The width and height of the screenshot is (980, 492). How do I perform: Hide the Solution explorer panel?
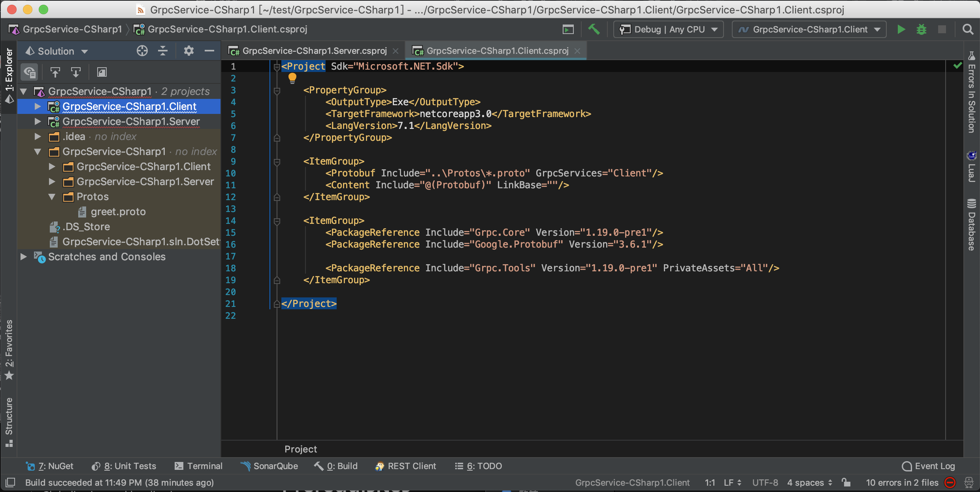pyautogui.click(x=209, y=51)
